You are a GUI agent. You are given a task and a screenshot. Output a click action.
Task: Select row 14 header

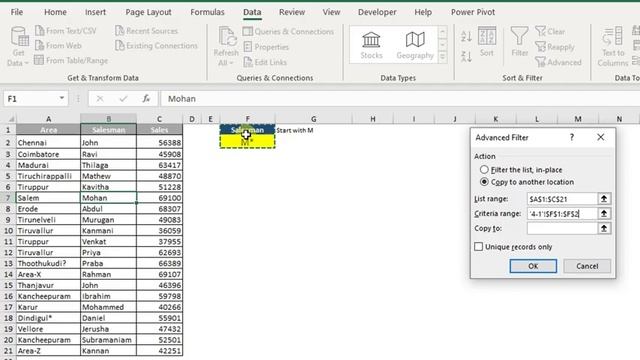(8, 274)
